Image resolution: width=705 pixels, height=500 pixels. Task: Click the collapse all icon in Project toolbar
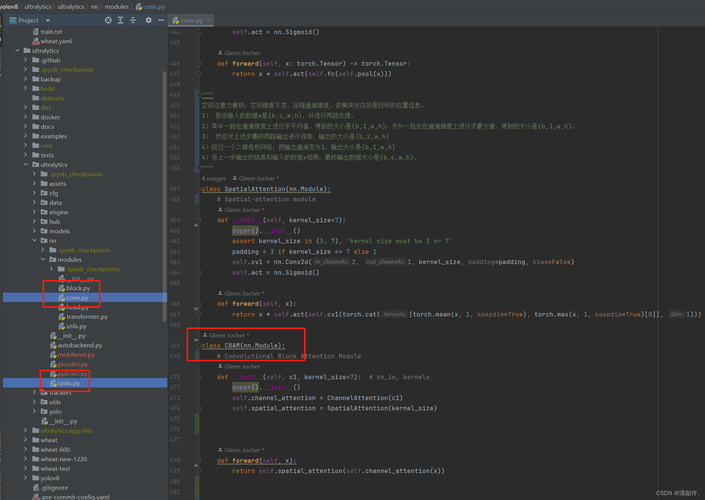(133, 20)
